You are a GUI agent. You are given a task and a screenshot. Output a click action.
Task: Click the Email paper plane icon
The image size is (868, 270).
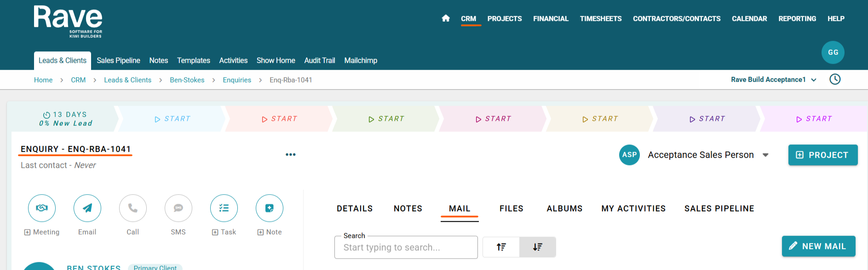point(87,208)
